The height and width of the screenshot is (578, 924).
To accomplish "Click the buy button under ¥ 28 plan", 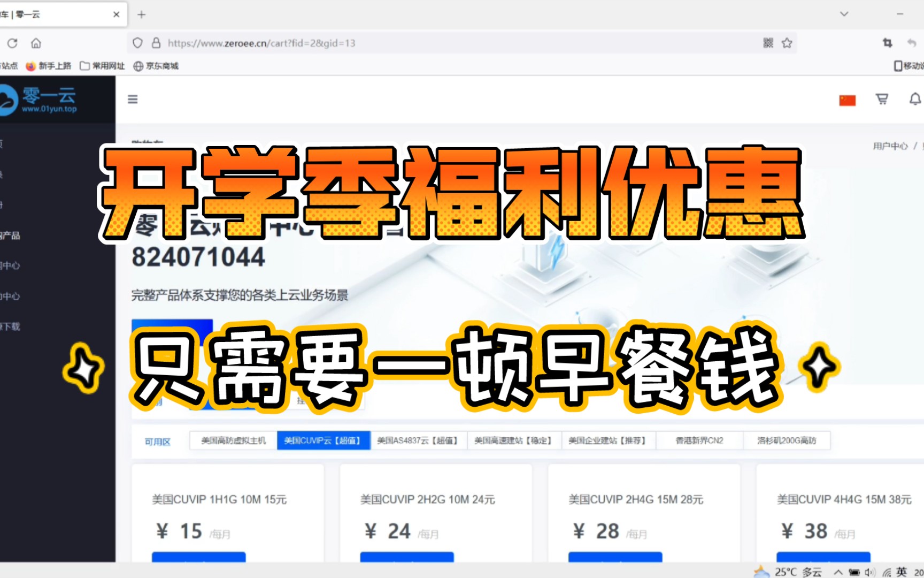I will click(615, 557).
